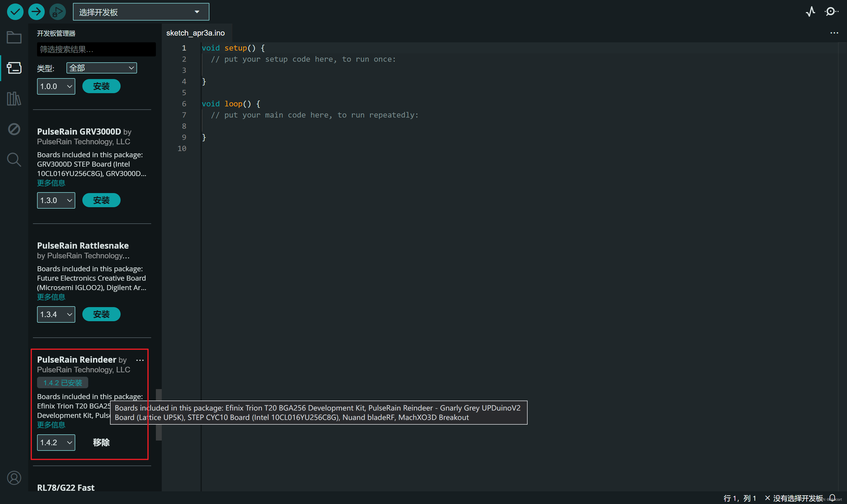Screen dimensions: 847x504
Task: Open the user account profile icon
Action: coord(14,478)
